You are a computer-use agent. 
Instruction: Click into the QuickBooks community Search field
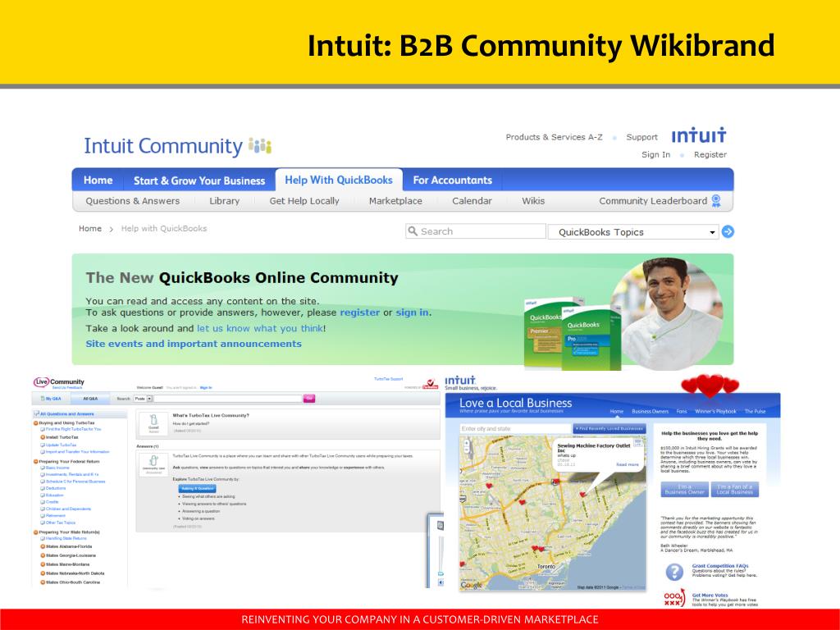click(476, 231)
